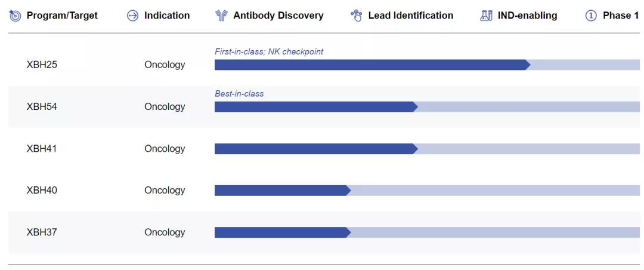644x270 pixels.
Task: Click the target icon beside Program/Target
Action: click(15, 16)
